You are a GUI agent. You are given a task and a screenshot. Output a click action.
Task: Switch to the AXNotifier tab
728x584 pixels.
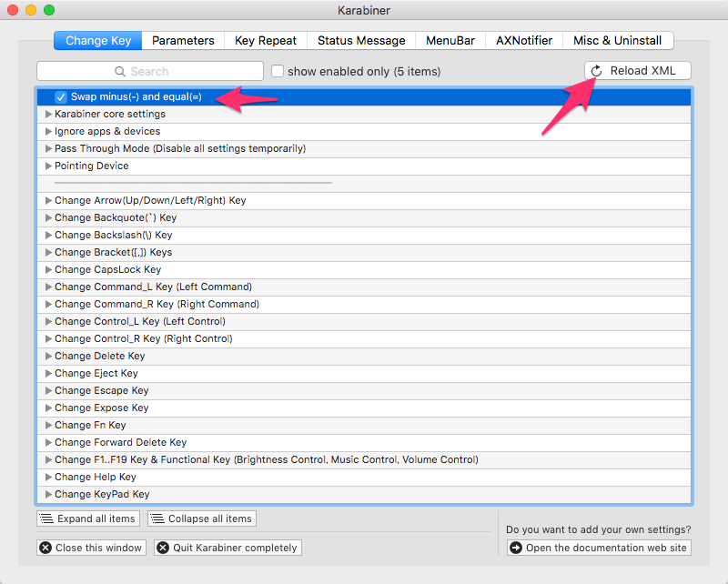coord(524,41)
